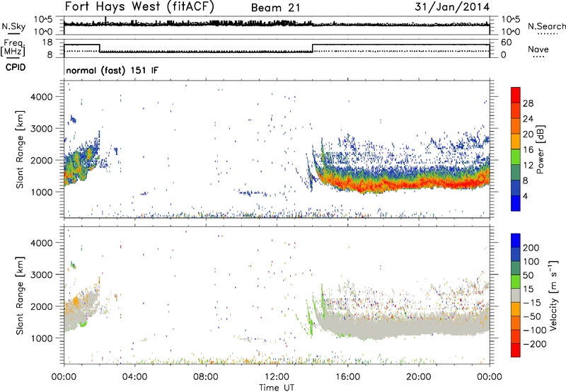Click the "N.Sky" legend label
The image size is (566, 392).
pos(13,26)
